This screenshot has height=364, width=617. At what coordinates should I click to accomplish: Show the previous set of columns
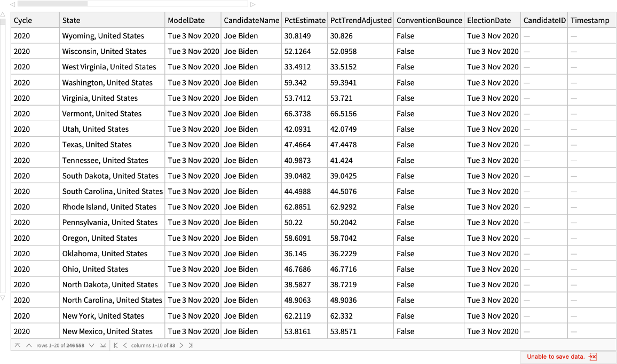[x=125, y=345]
